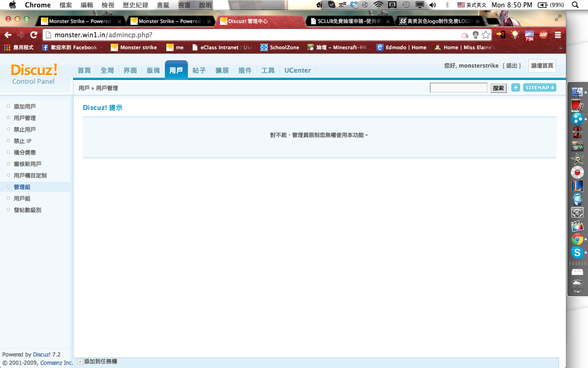Open the 擴展 admin tab

tap(222, 70)
